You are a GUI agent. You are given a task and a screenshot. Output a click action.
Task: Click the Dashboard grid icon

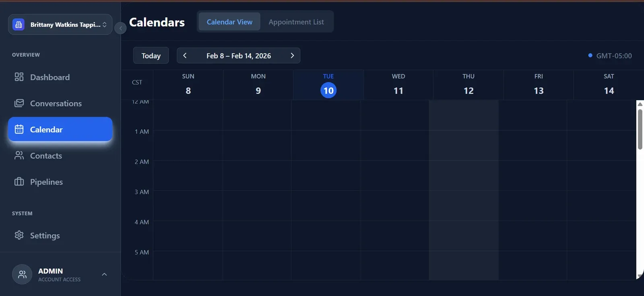[x=19, y=77]
